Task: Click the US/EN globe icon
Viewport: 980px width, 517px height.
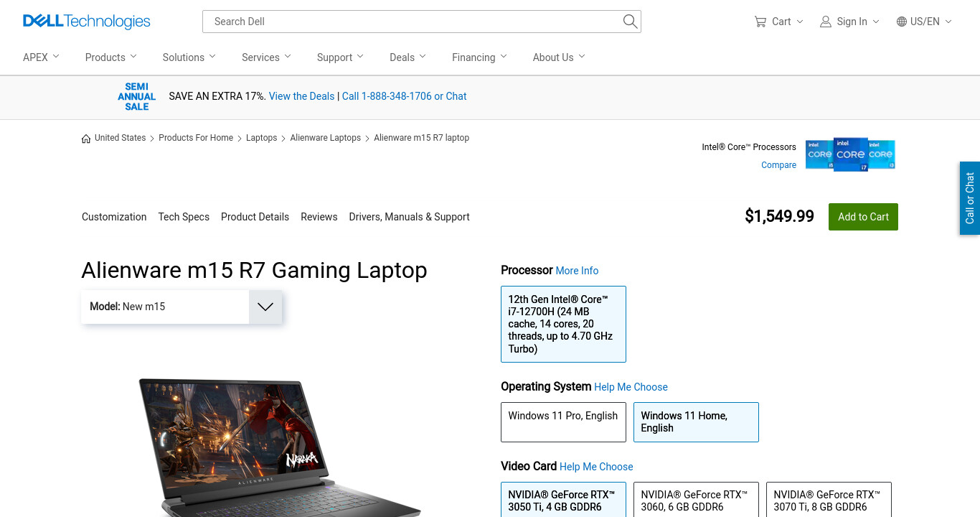Action: point(902,22)
